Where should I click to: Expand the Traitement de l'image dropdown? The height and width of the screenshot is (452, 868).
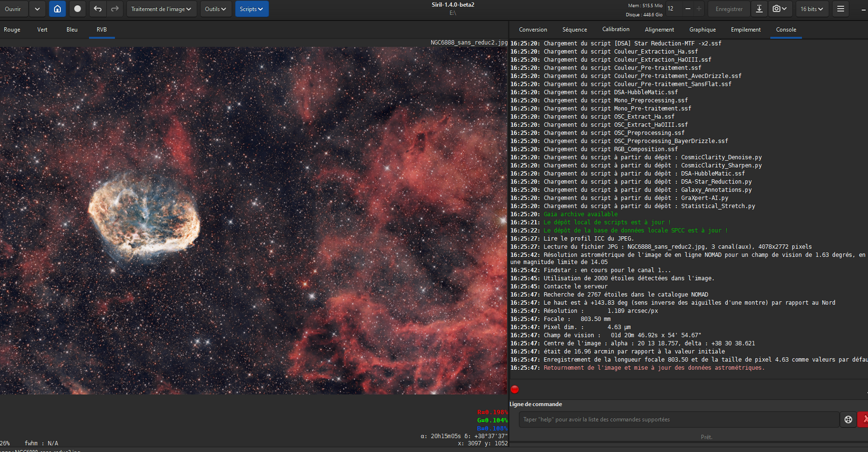point(161,9)
